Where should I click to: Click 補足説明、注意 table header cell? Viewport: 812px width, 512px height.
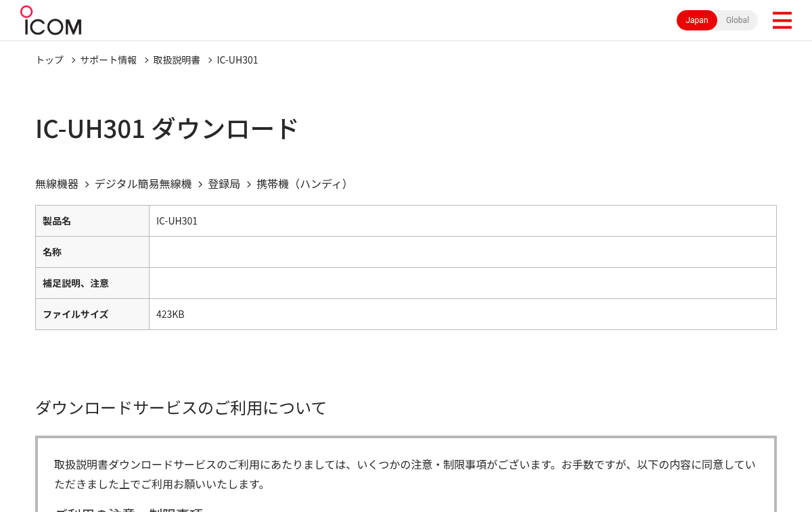tap(92, 283)
